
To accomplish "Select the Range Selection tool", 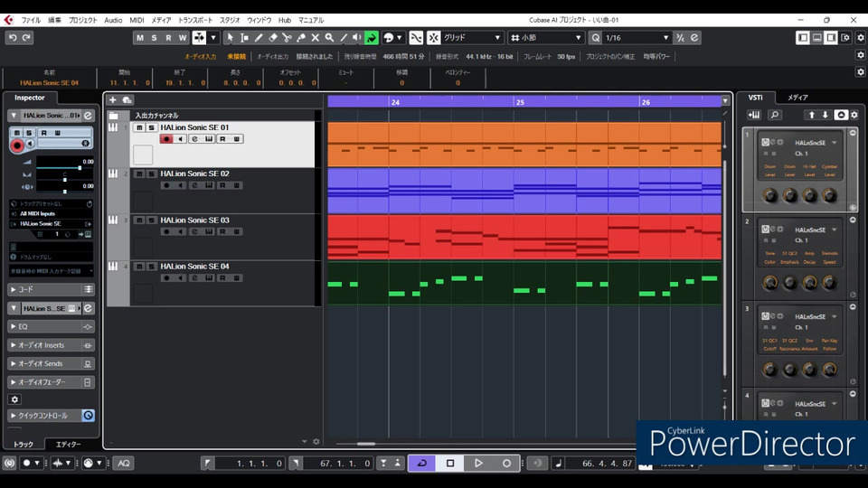I will 244,38.
